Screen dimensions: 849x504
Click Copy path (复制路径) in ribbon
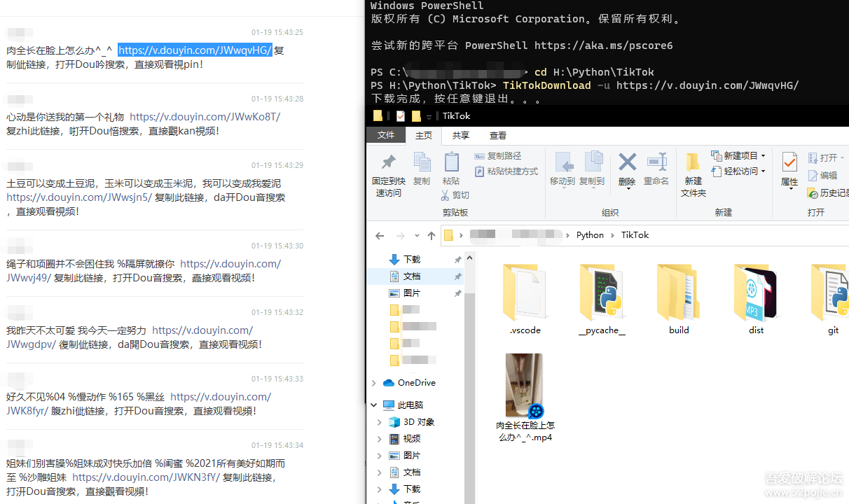[x=498, y=156]
